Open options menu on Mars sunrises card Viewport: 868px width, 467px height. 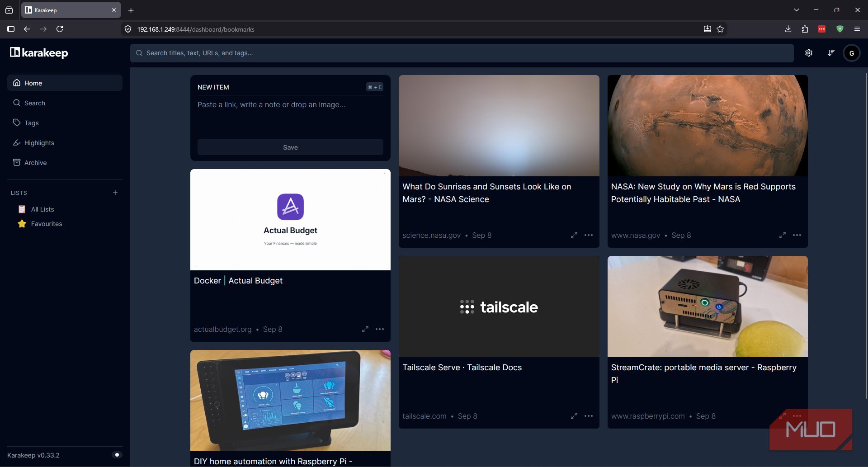coord(589,235)
